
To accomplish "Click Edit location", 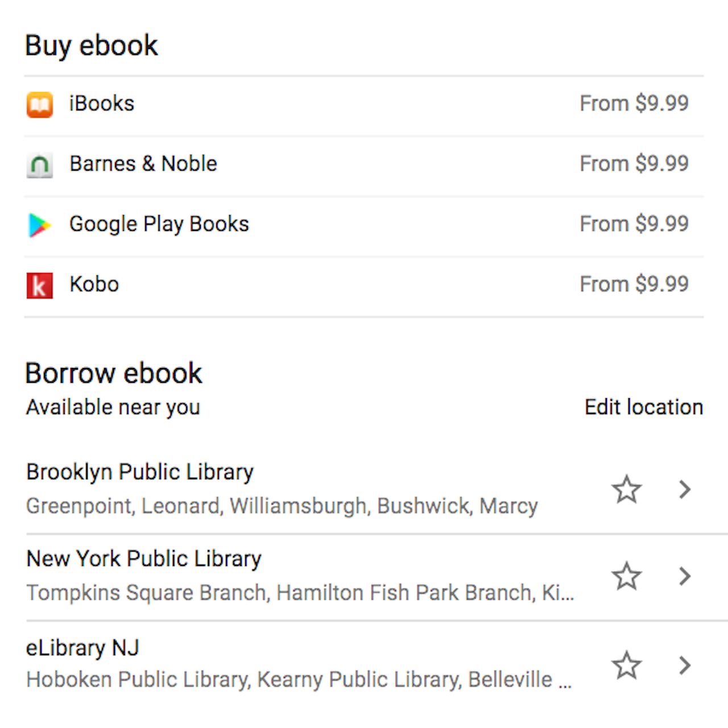I will coord(643,407).
